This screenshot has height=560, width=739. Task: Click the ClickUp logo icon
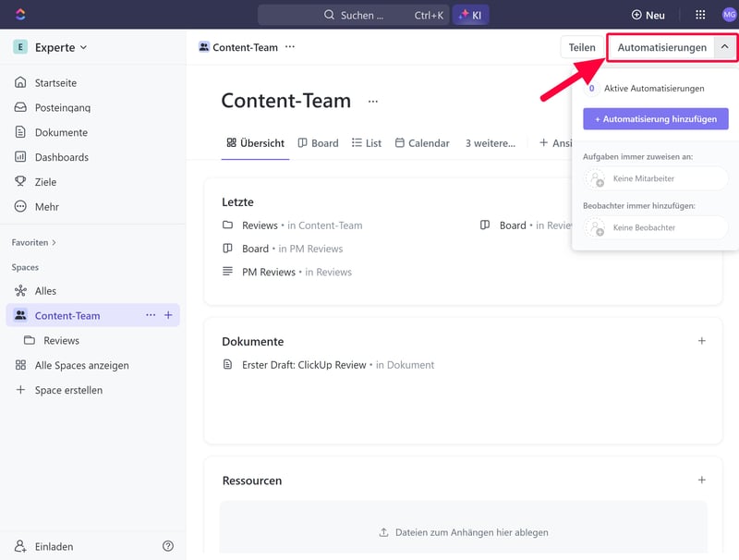tap(20, 15)
